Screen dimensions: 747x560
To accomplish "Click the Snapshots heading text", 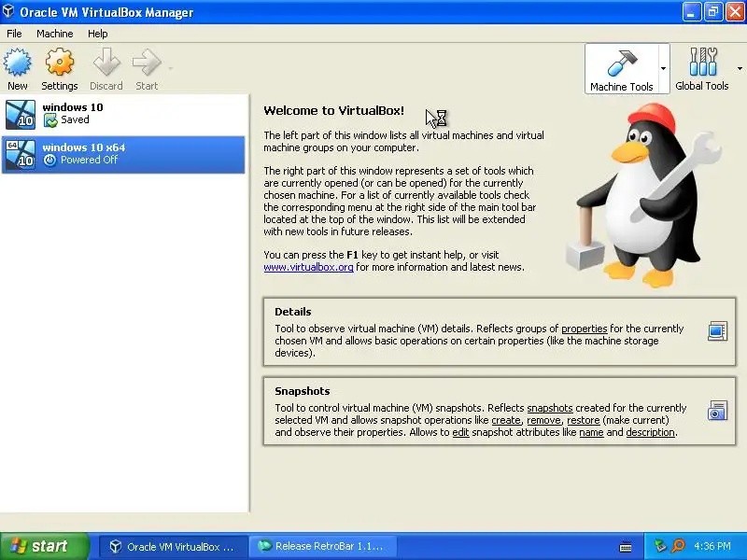I will (302, 391).
